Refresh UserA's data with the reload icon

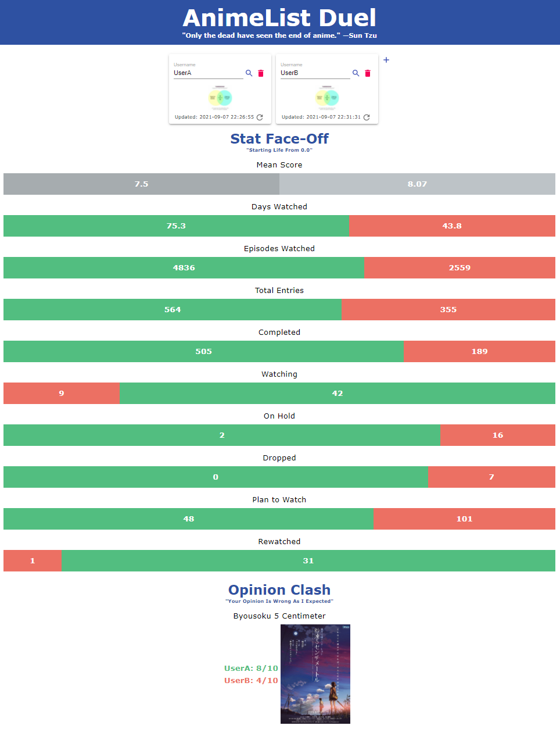pyautogui.click(x=260, y=117)
